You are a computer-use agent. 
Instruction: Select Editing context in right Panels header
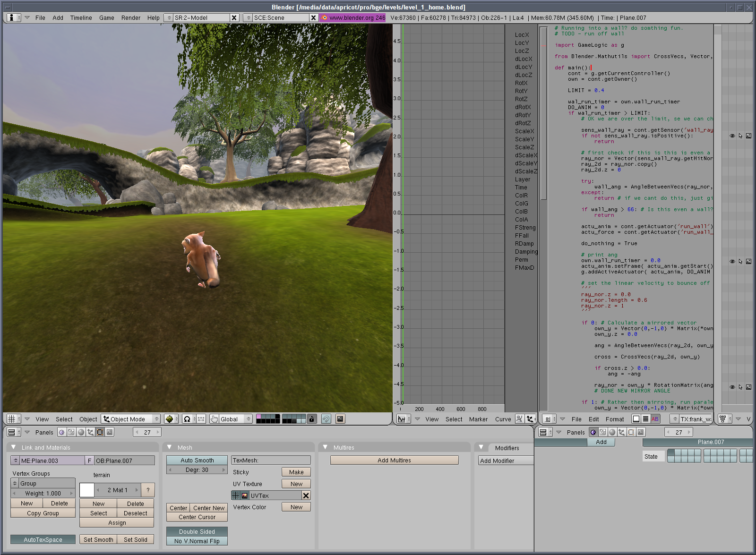pos(631,432)
